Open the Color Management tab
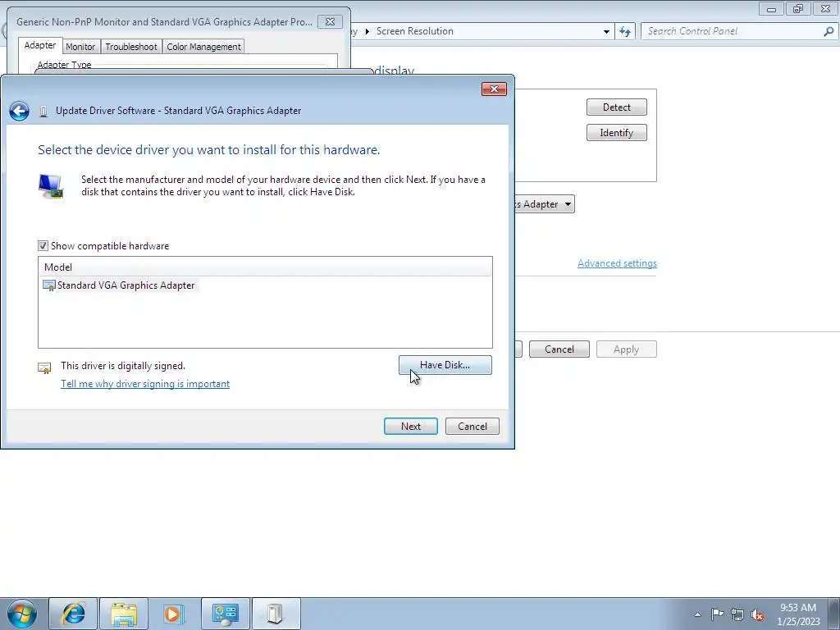This screenshot has height=630, width=840. click(x=203, y=47)
